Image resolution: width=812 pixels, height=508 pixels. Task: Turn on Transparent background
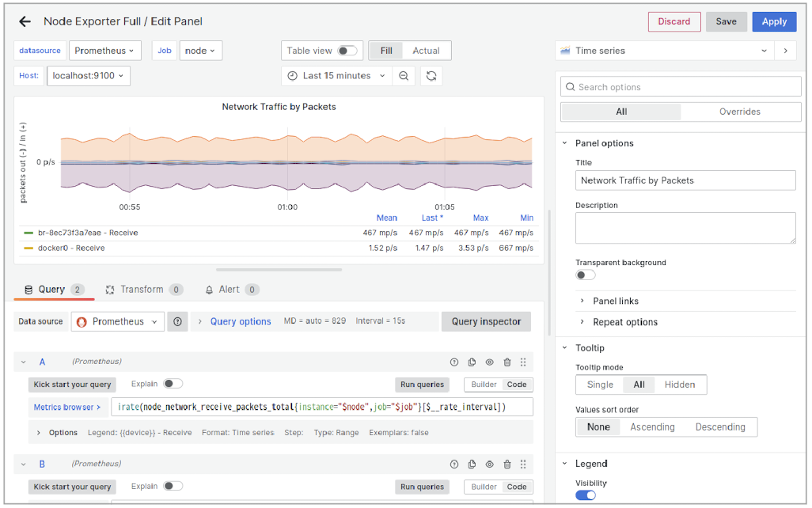tap(586, 275)
